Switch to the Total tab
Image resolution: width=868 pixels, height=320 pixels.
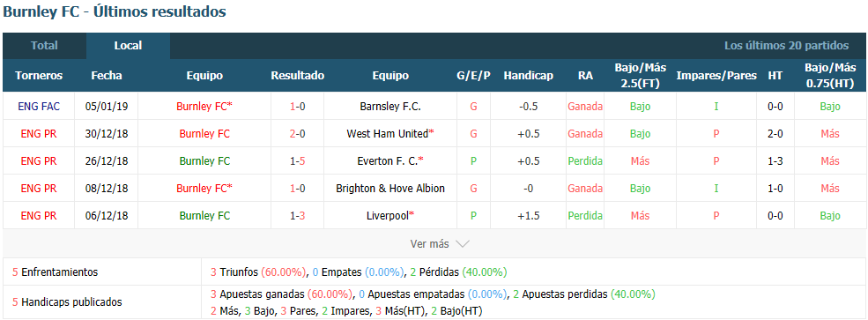(44, 46)
